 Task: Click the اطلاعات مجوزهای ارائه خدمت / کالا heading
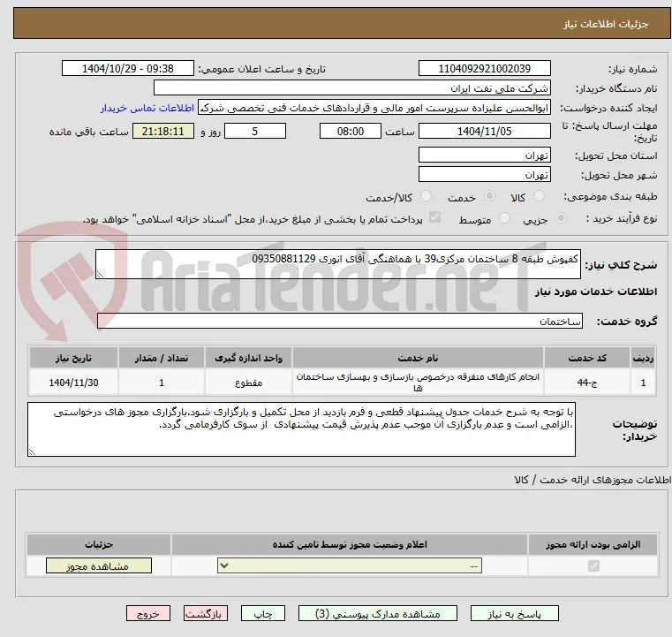pyautogui.click(x=593, y=480)
